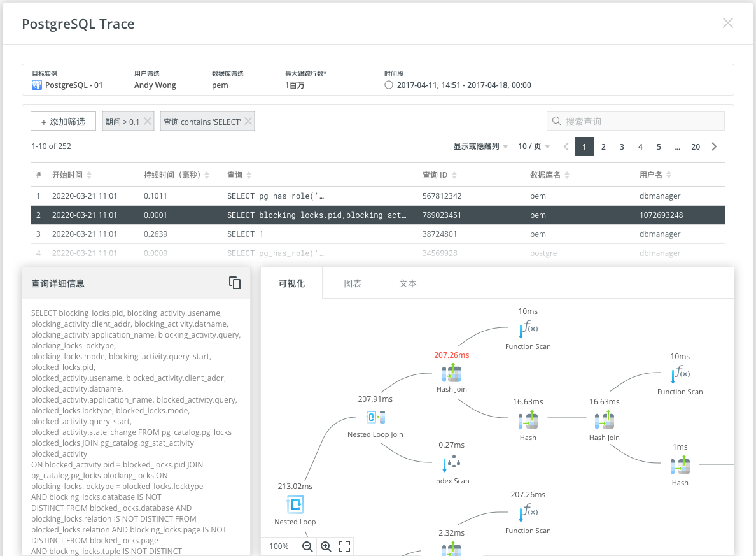The image size is (756, 556).
Task: Open the 10 / 页 page size dropdown
Action: tap(534, 146)
